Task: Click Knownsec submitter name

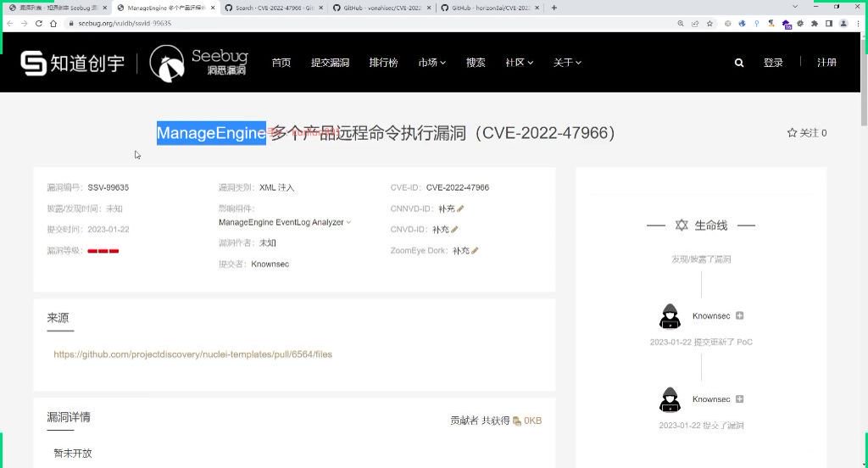Action: [x=270, y=265]
